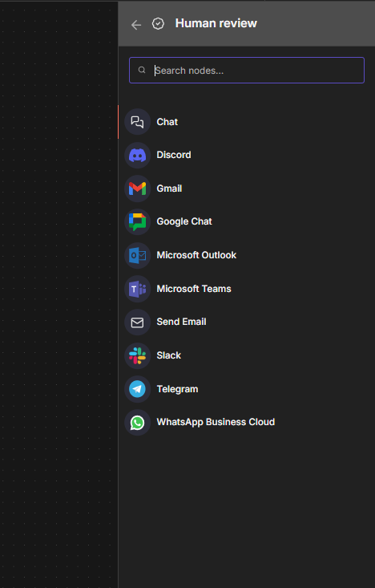Viewport: 375px width, 588px height.
Task: Pick the Gmail node label
Action: [x=169, y=189]
